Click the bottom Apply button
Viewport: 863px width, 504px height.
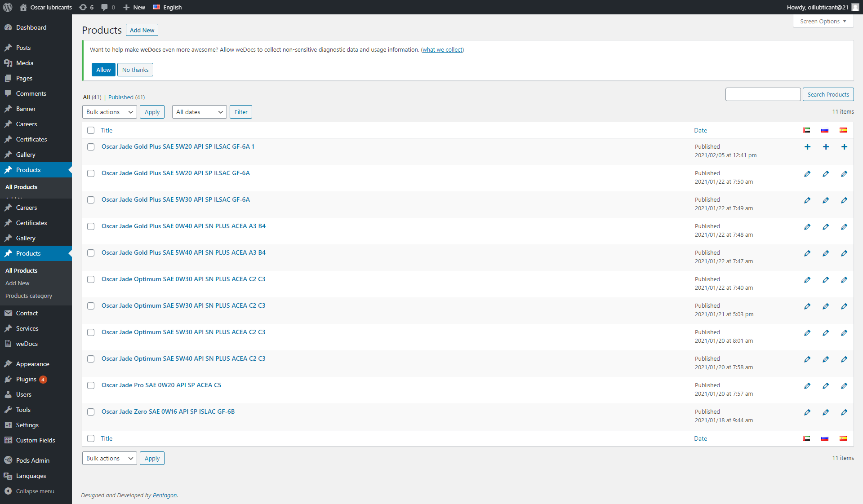point(152,458)
